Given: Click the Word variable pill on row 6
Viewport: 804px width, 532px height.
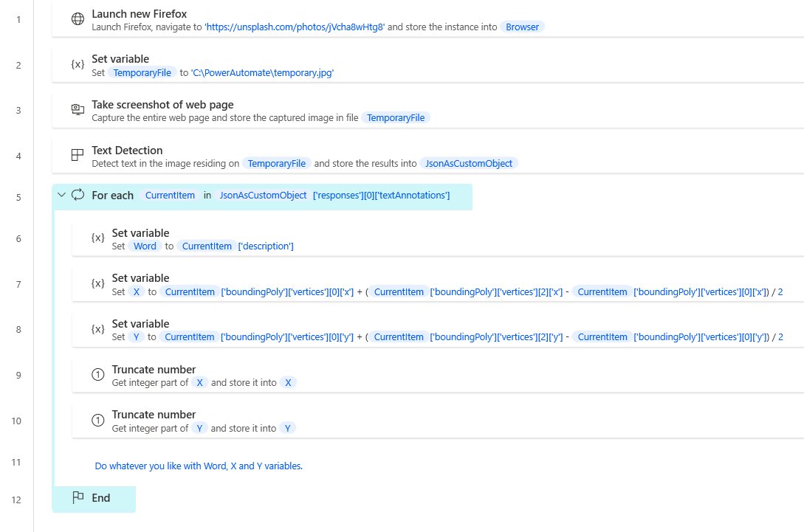Looking at the screenshot, I should pos(145,246).
